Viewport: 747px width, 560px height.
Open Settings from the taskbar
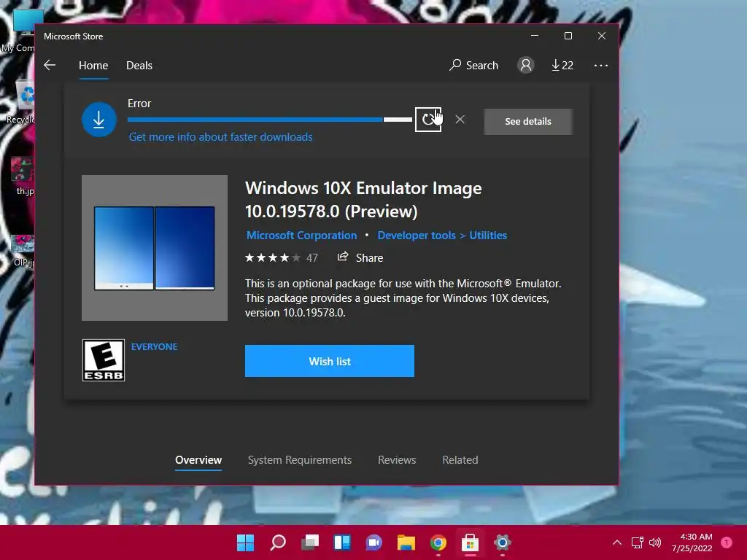(x=502, y=542)
